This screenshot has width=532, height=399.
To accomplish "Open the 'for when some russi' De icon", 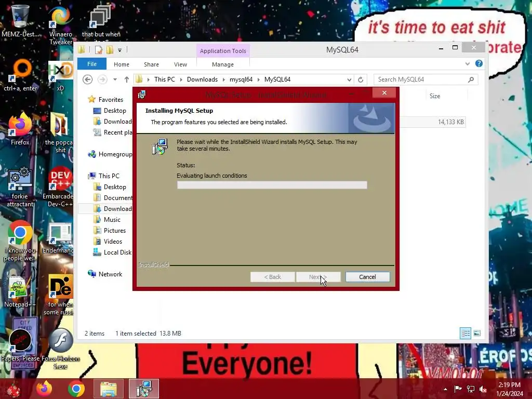I will point(60,295).
